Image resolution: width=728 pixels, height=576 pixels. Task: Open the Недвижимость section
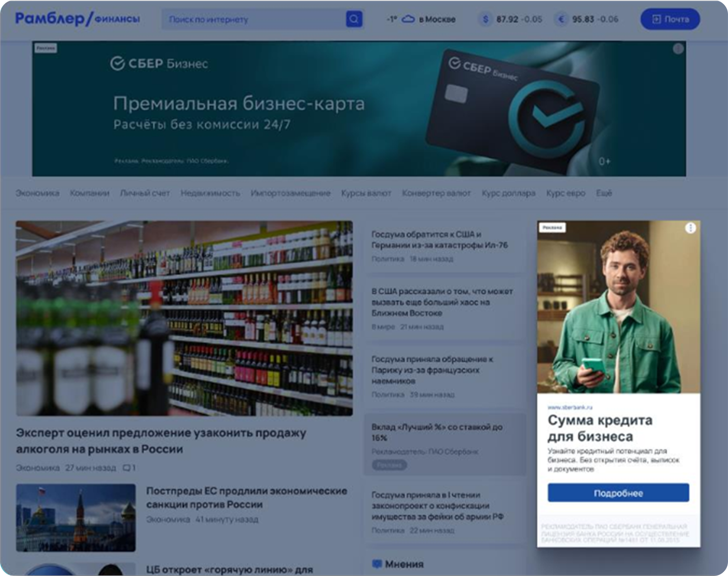(x=210, y=193)
